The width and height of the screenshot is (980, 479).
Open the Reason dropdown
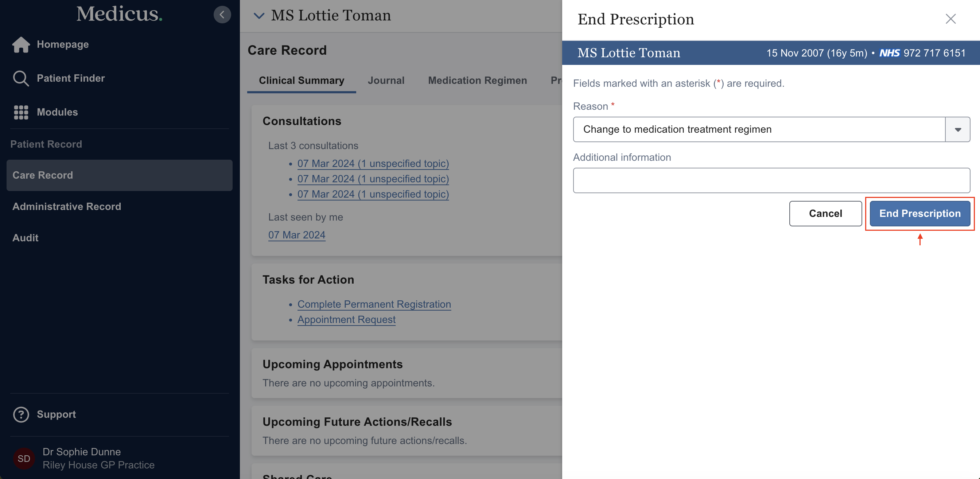tap(958, 129)
